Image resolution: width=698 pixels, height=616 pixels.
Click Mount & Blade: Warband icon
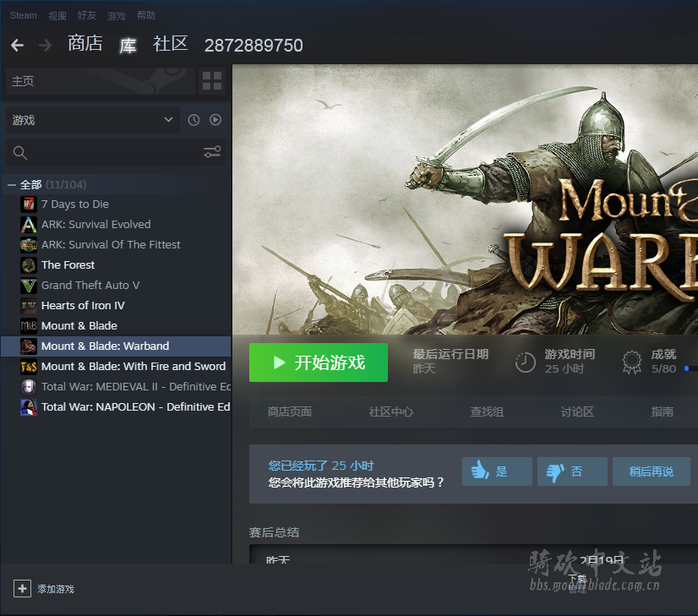point(29,346)
